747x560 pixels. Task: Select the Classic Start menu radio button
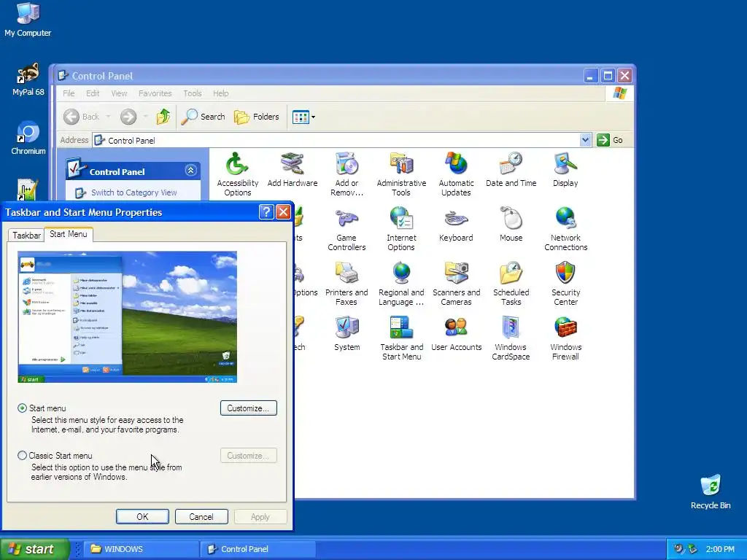click(x=22, y=455)
